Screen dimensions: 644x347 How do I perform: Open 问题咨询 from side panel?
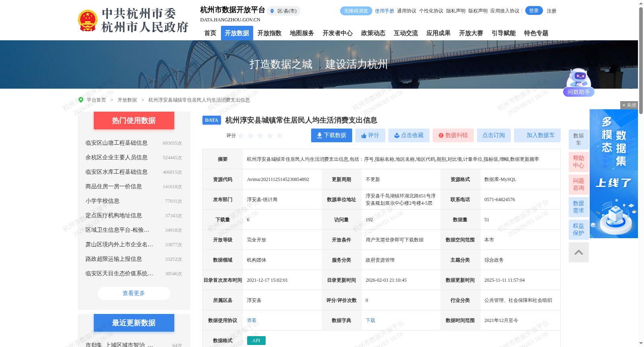(x=579, y=185)
